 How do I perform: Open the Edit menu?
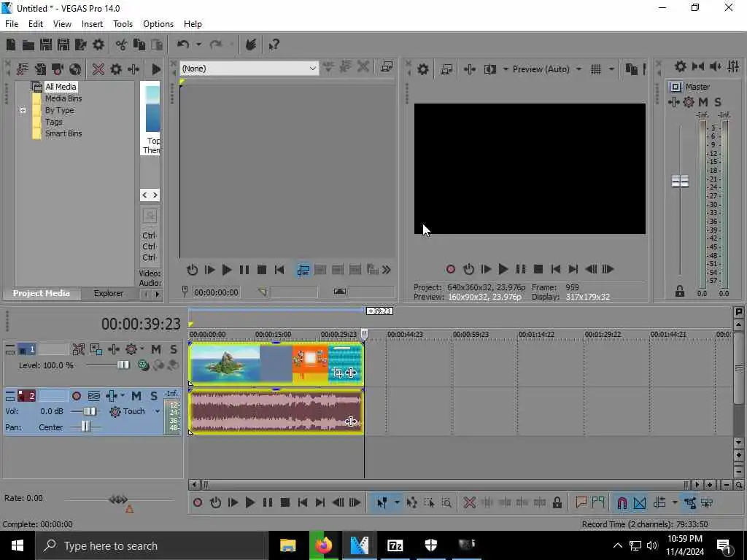36,24
